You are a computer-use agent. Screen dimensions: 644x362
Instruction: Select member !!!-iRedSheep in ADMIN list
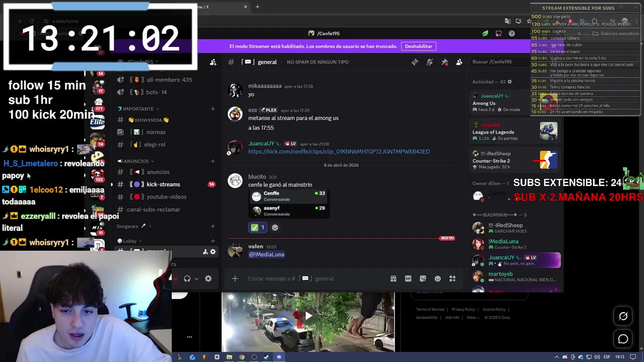point(516,228)
